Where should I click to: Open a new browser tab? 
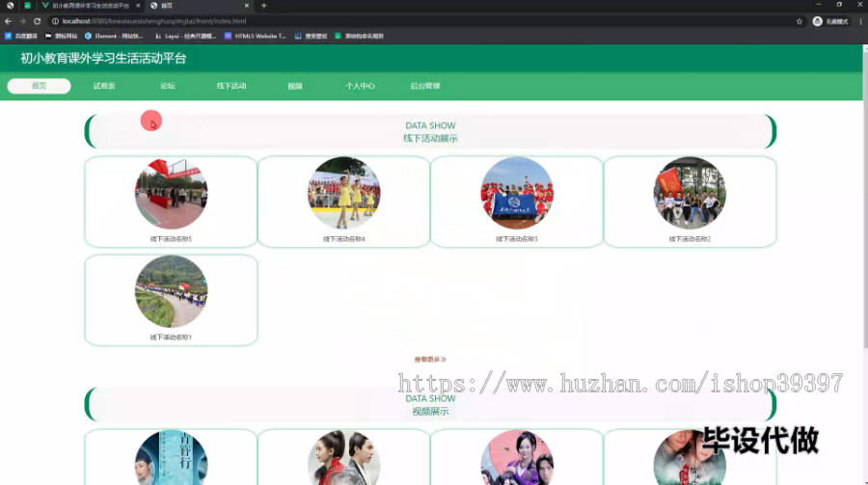264,6
